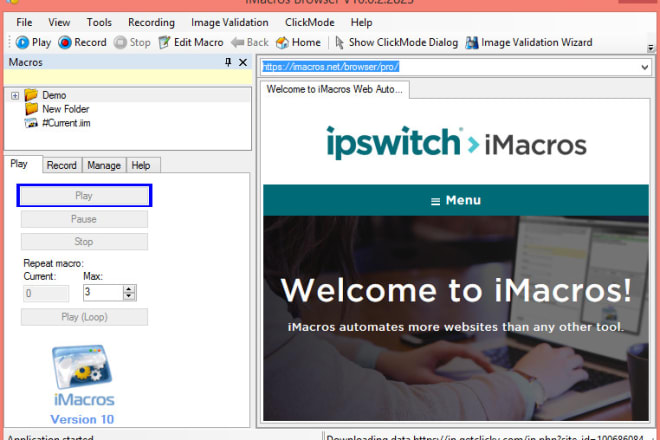Show ClickMode Dialog from toolbar
This screenshot has height=440, width=660.
(x=340, y=43)
